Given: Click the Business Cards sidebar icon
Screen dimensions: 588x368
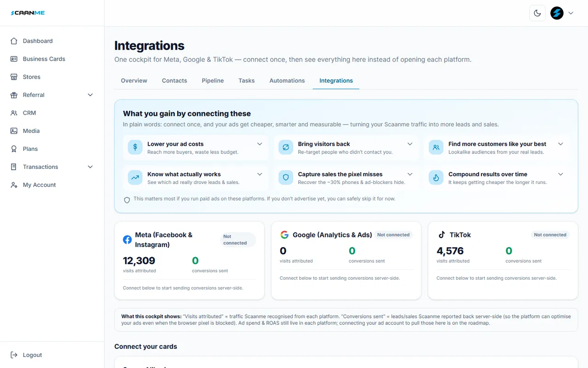Looking at the screenshot, I should [x=14, y=59].
